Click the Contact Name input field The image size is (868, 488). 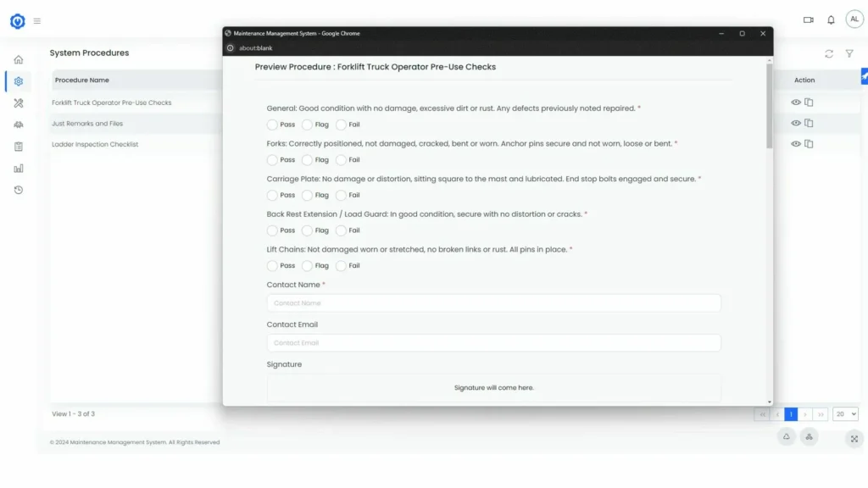click(x=493, y=303)
